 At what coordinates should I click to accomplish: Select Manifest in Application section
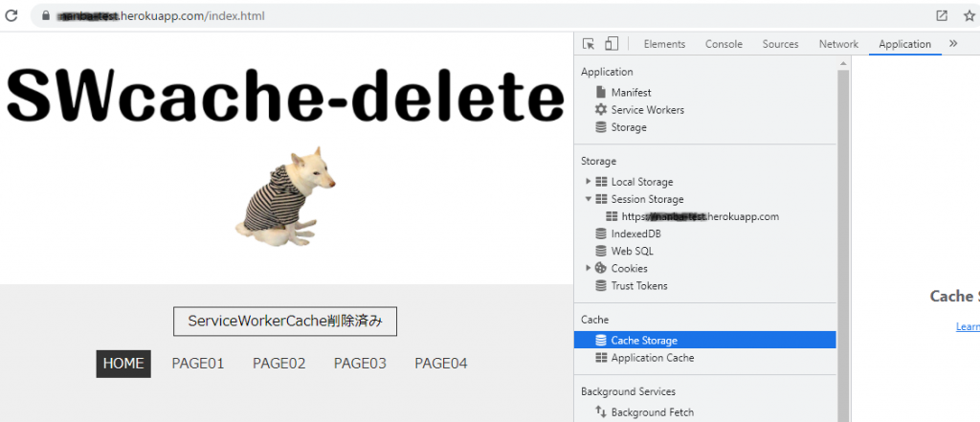pyautogui.click(x=631, y=93)
